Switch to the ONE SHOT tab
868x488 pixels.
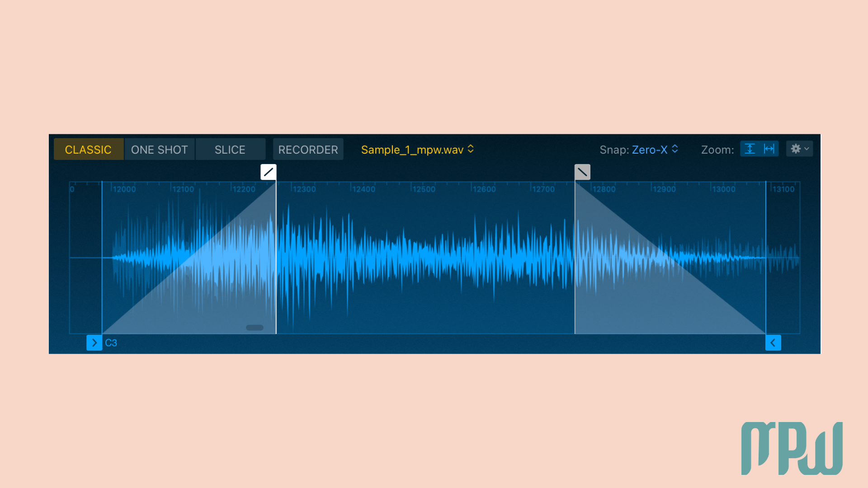(159, 149)
